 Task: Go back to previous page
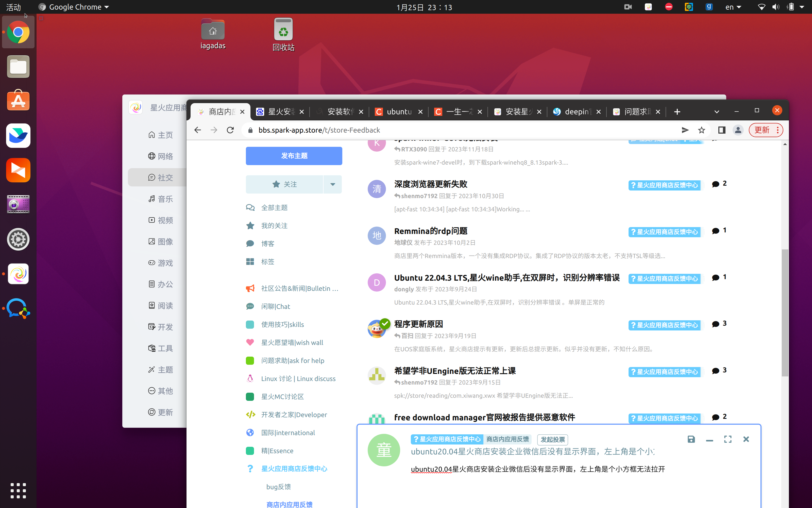coord(198,130)
